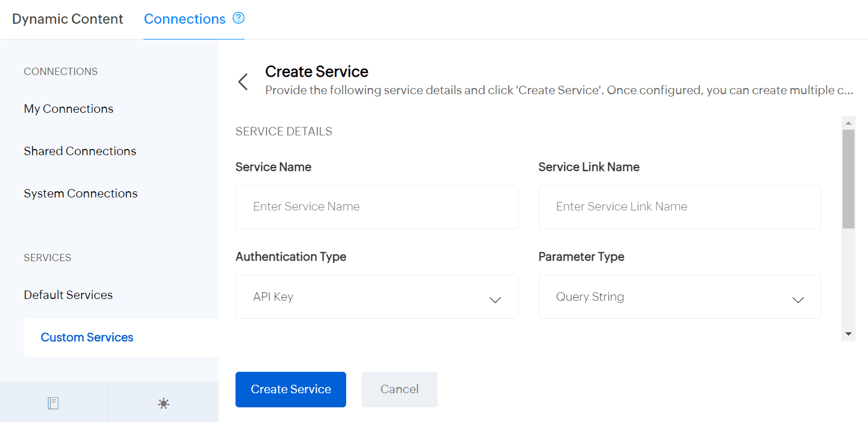Click into the Service Link Name field

tap(679, 206)
